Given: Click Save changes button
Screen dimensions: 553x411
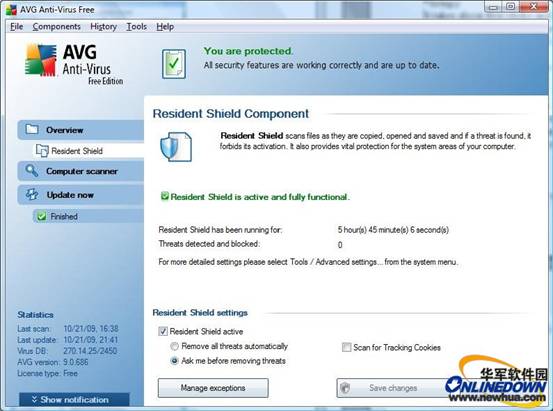Looking at the screenshot, I should pos(392,388).
